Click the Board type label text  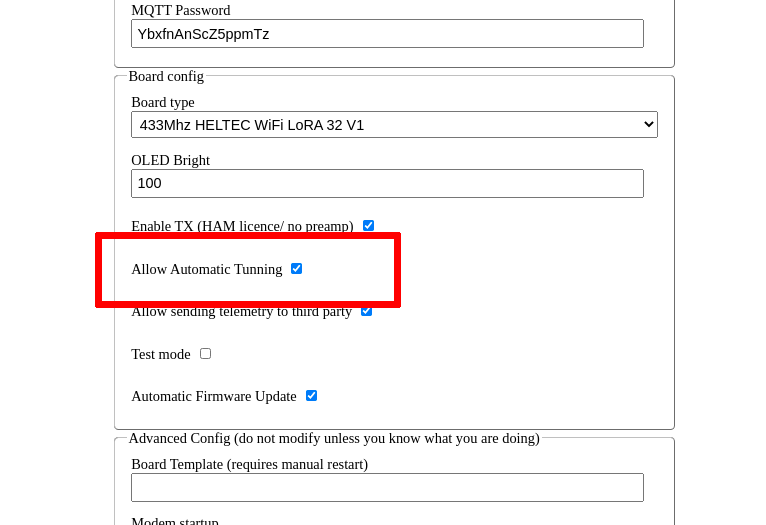tap(163, 102)
